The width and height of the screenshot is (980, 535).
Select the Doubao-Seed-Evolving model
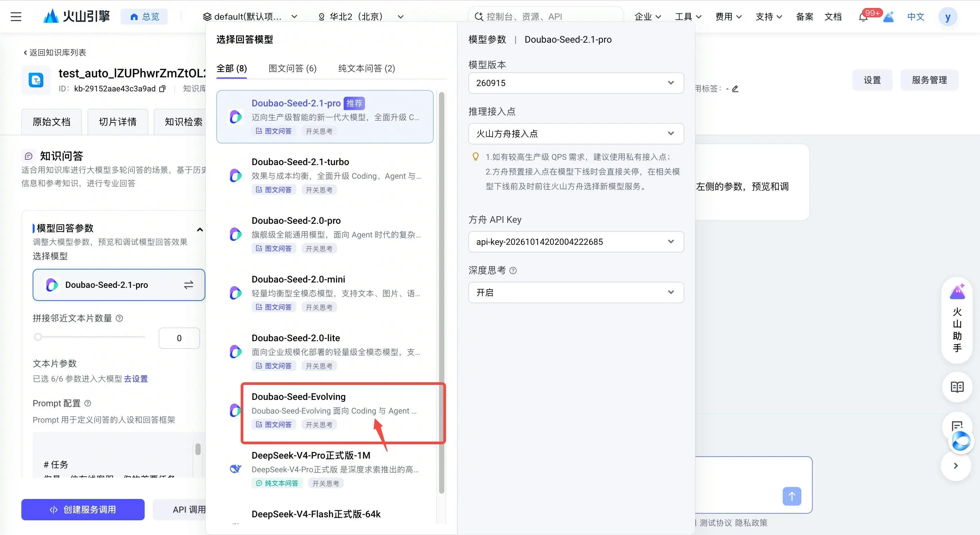point(325,411)
